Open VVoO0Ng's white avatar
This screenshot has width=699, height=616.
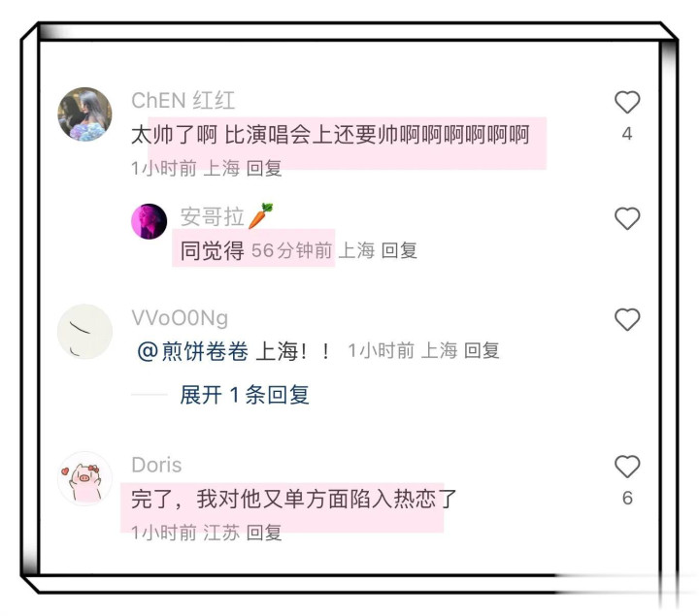tap(84, 332)
